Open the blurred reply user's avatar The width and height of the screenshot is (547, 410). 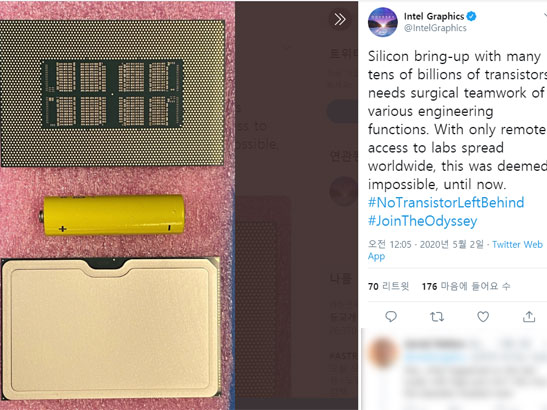click(x=383, y=352)
